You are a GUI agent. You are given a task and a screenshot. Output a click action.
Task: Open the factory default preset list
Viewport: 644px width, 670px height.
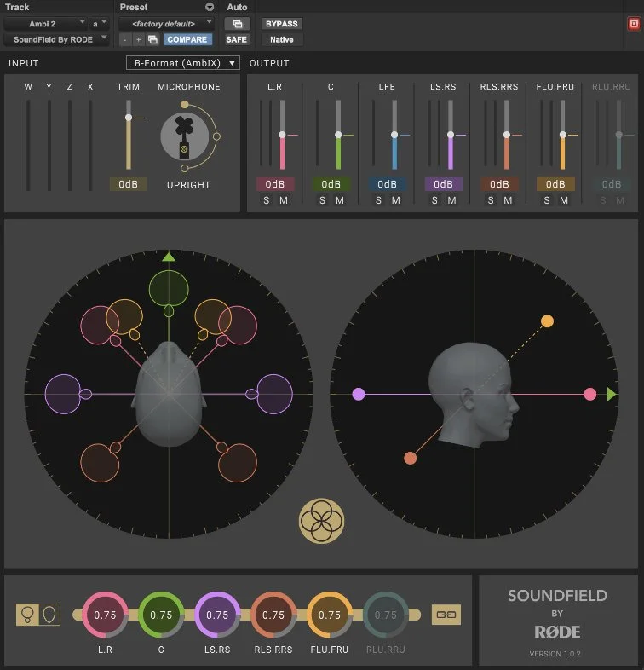[166, 24]
